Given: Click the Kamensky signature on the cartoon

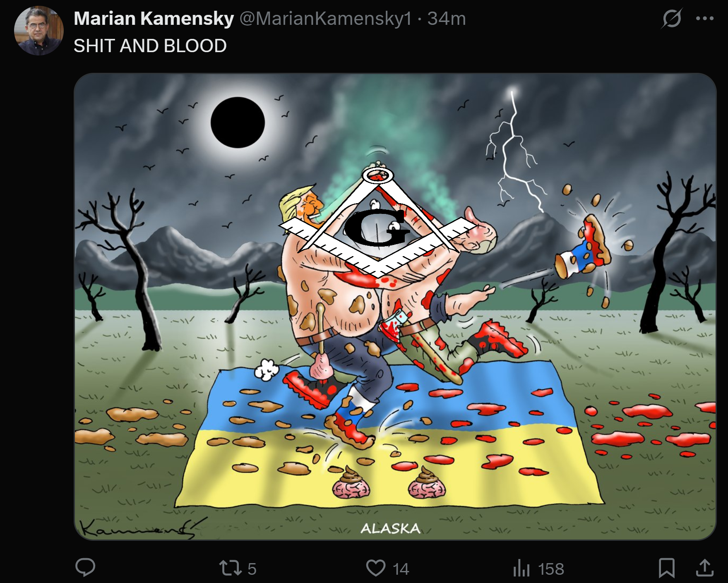Looking at the screenshot, I should 137,528.
